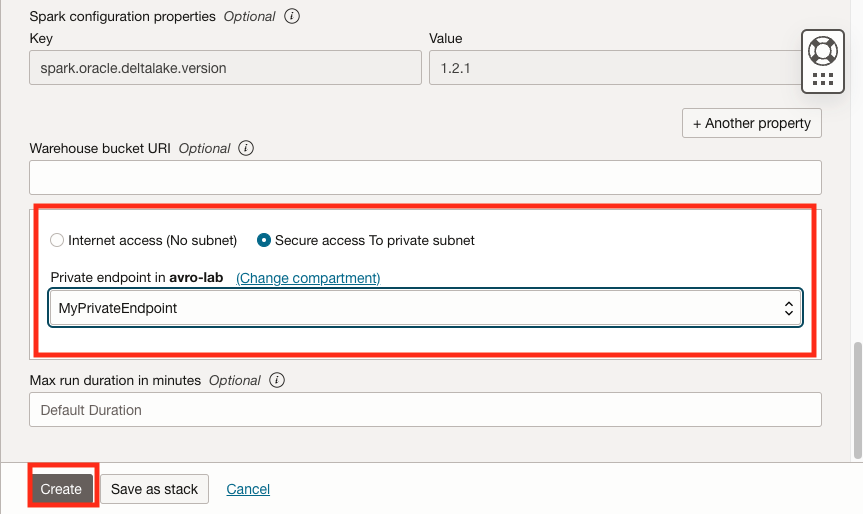Viewport: 863px width, 514px height.
Task: Add another property button
Action: [751, 123]
